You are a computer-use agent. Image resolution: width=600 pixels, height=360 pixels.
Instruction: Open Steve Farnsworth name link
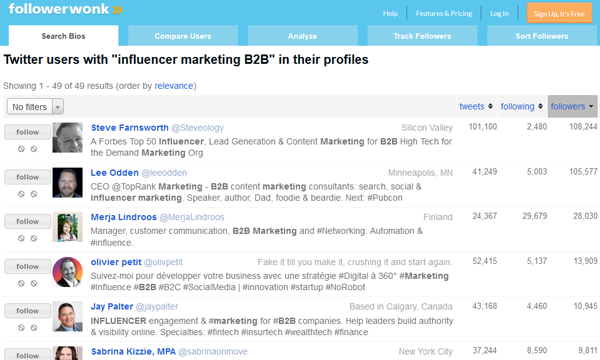[130, 128]
